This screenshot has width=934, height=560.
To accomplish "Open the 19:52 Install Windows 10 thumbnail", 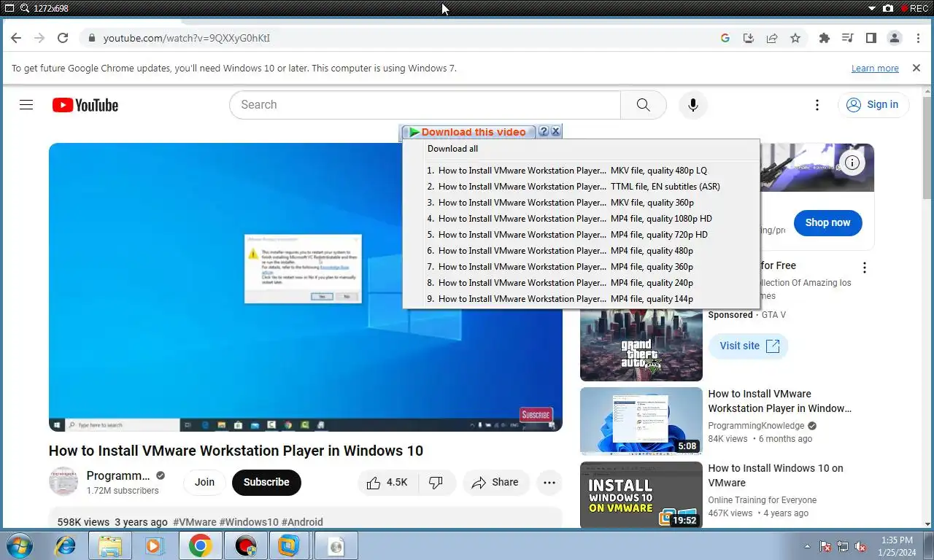I will (641, 495).
